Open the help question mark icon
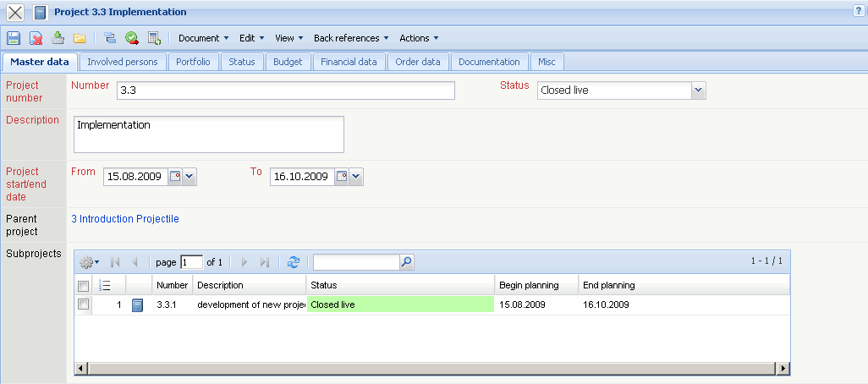 point(859,10)
